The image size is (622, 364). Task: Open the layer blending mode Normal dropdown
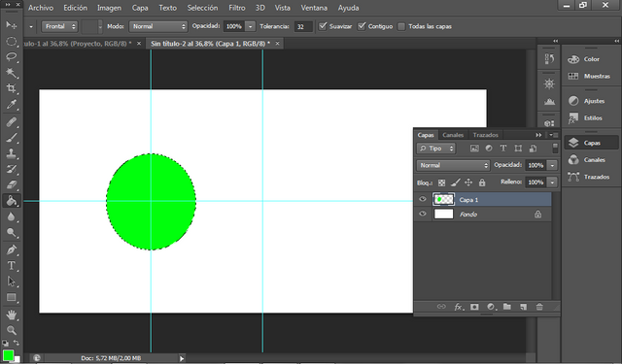tap(453, 165)
